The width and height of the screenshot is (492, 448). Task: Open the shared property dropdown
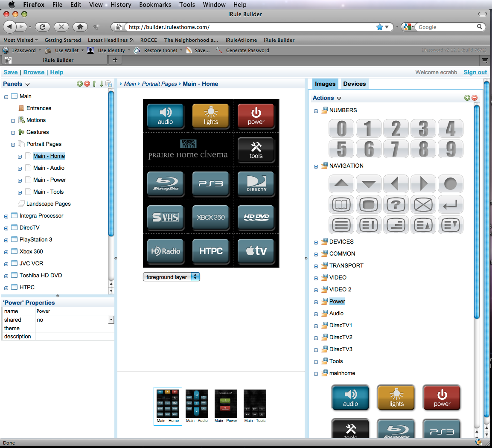[111, 320]
